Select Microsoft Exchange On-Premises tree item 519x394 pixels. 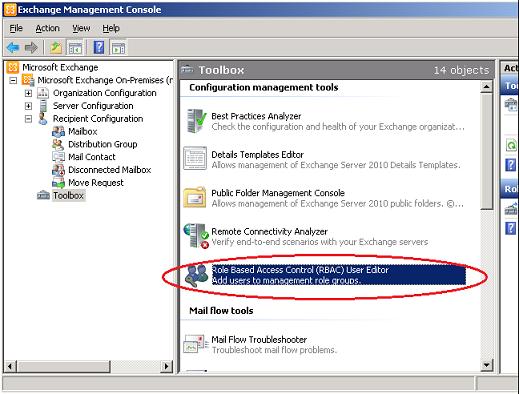pos(105,80)
